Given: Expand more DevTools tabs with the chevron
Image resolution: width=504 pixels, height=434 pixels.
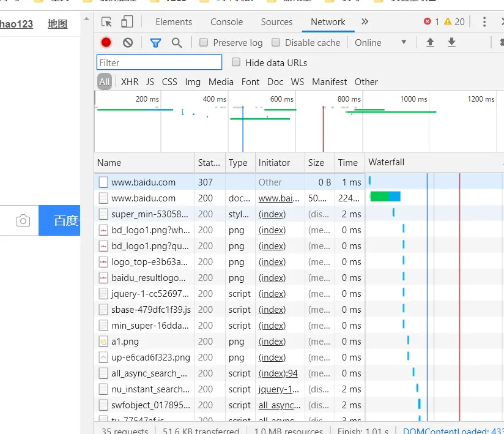Looking at the screenshot, I should 365,21.
